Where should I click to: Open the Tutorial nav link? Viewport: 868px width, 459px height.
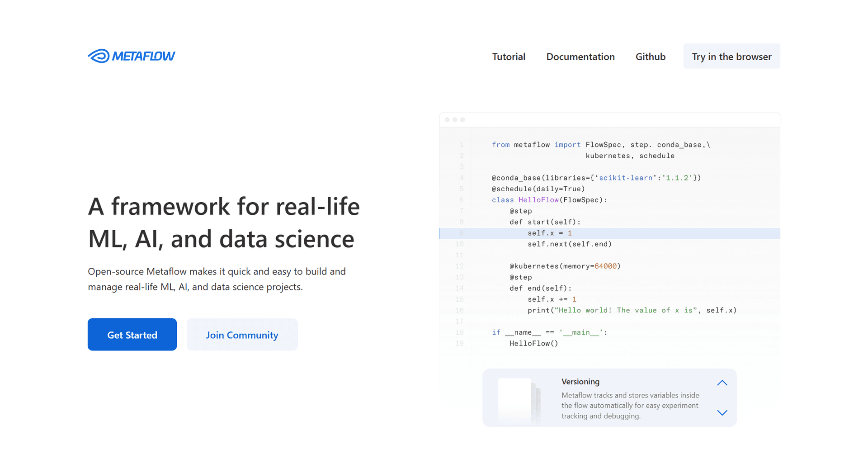509,57
